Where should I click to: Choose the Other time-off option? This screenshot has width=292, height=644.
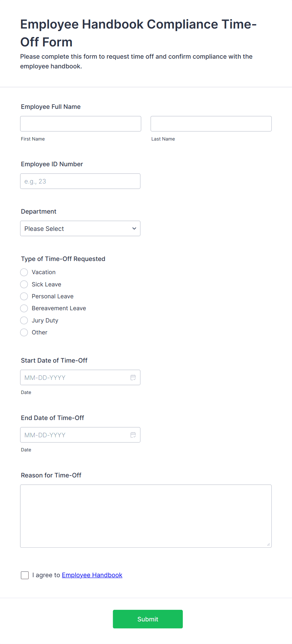[x=24, y=332]
